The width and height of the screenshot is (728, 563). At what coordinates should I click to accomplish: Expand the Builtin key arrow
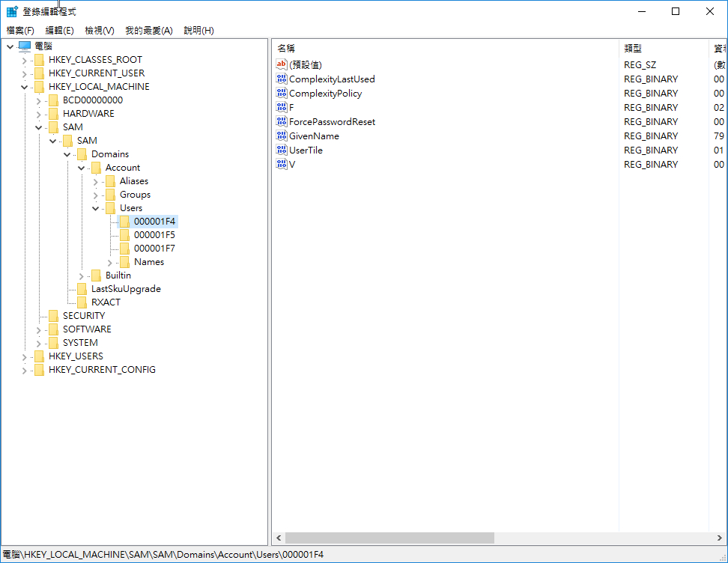tap(82, 276)
